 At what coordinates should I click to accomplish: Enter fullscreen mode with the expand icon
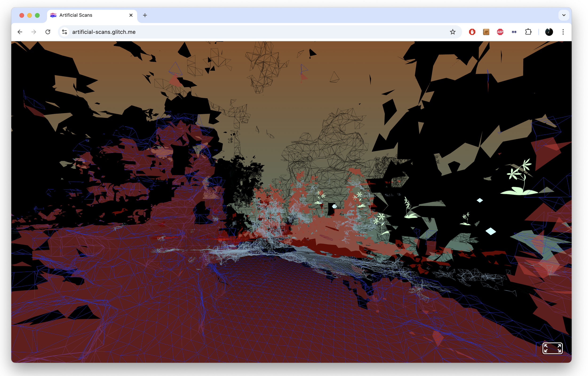click(552, 348)
